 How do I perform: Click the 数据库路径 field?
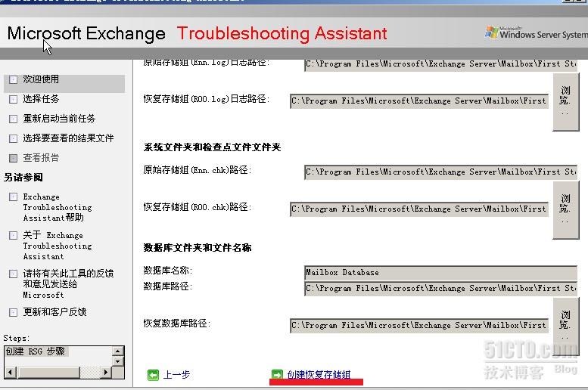[440, 289]
